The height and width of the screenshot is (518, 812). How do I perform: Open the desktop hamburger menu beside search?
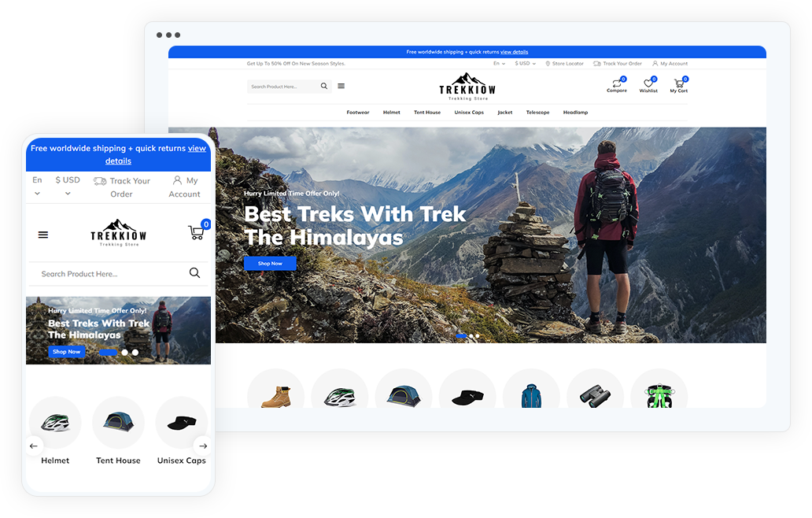pos(341,87)
